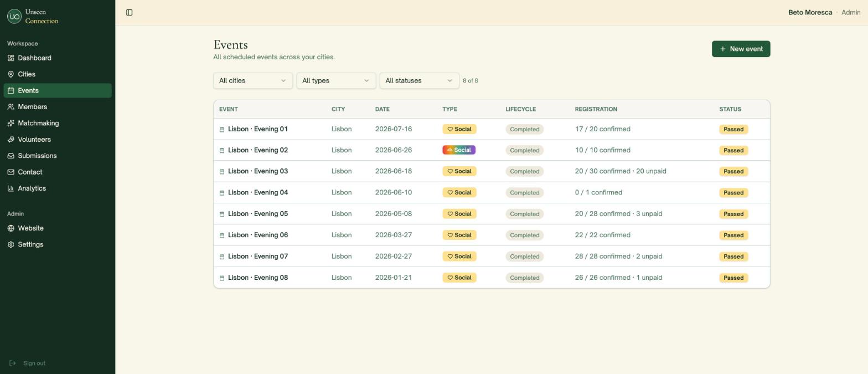The height and width of the screenshot is (374, 868).
Task: Click the REGISTRATION column header
Action: pos(596,109)
